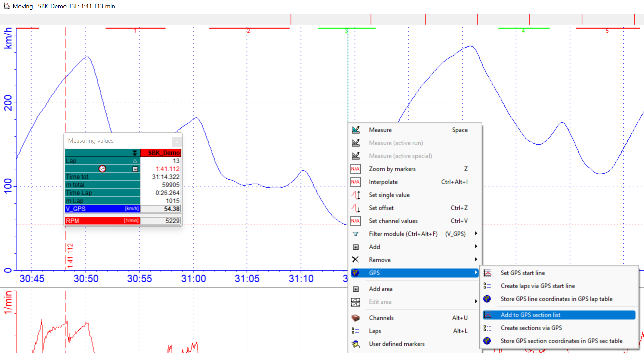Click the User defined markers icon

click(x=356, y=344)
